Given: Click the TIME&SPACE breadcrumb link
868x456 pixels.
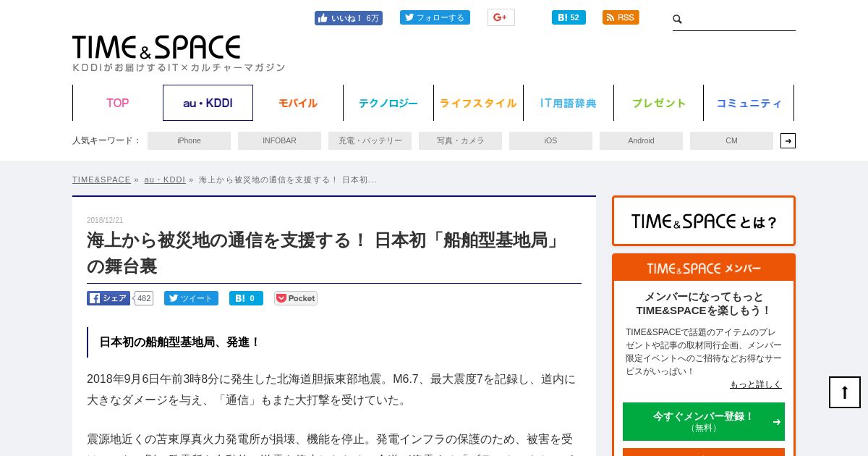Looking at the screenshot, I should click(x=101, y=180).
